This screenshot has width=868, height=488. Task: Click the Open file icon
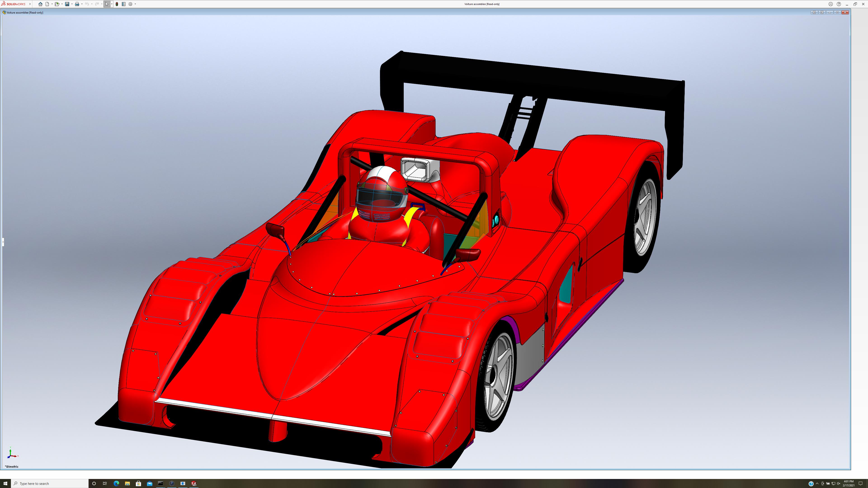click(57, 4)
